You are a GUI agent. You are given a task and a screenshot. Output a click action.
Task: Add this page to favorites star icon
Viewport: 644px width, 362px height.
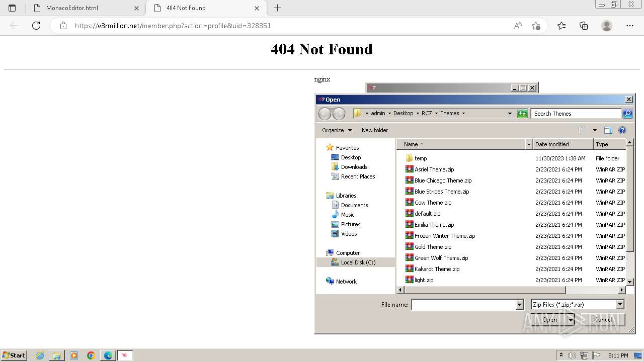[x=536, y=26]
